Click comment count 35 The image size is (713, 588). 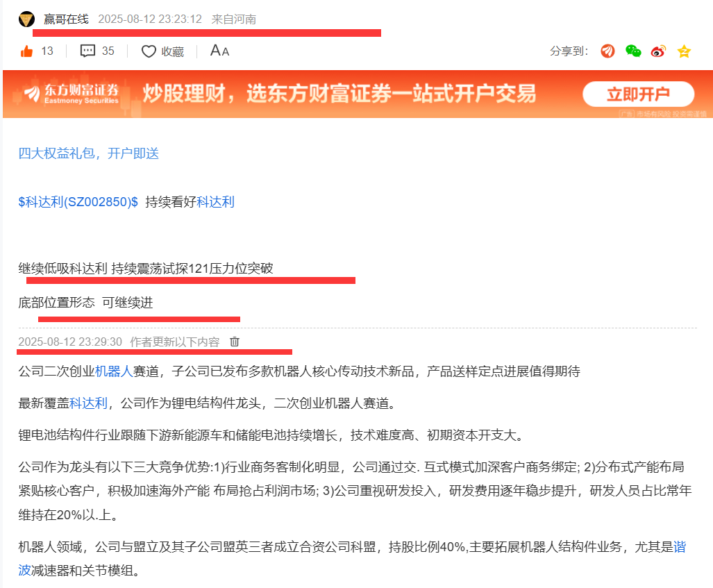tap(108, 51)
